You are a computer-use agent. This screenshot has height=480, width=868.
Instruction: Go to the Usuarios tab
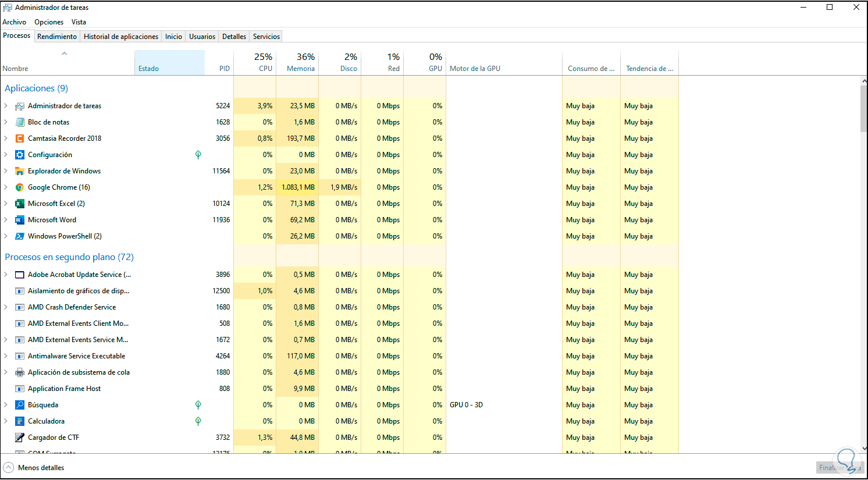tap(202, 37)
